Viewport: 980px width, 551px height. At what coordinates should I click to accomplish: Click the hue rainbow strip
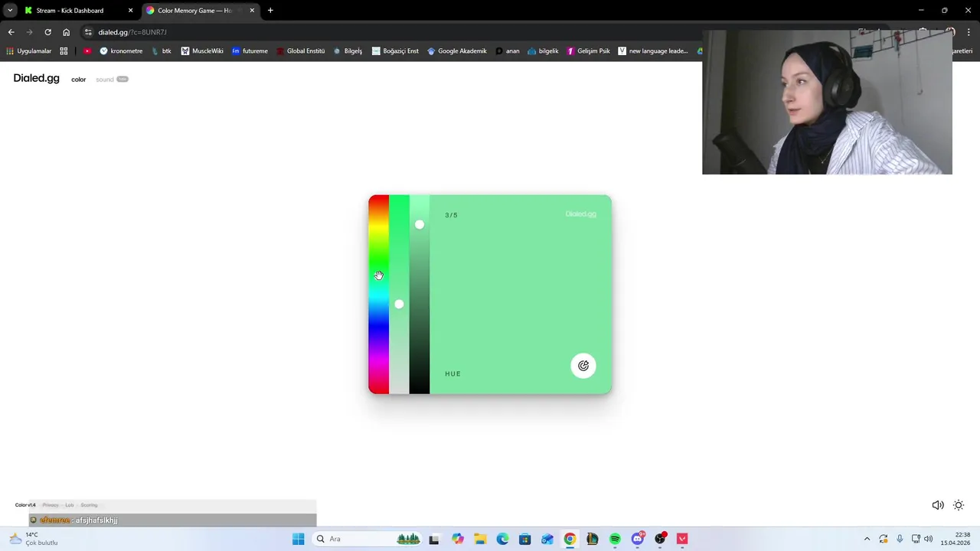[378, 295]
